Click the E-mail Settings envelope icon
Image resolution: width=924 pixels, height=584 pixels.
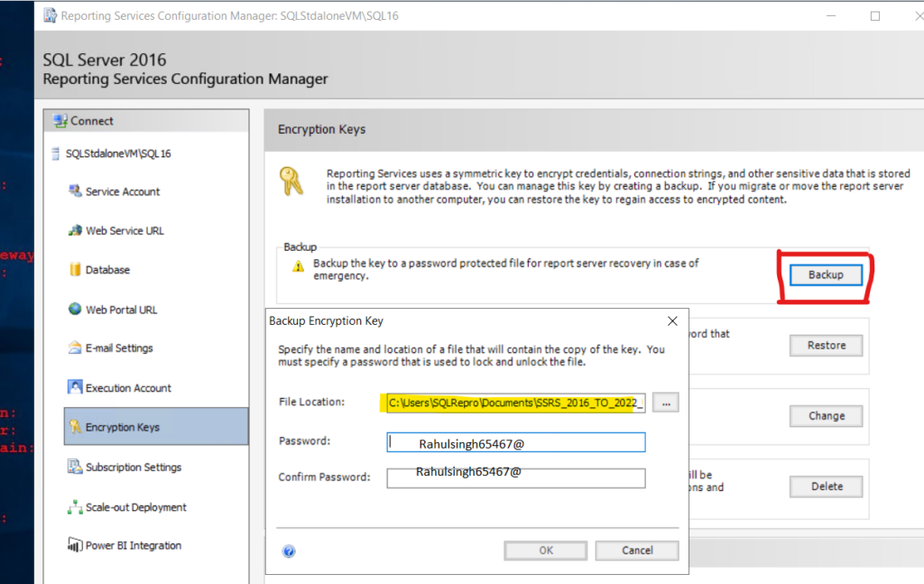[x=75, y=348]
